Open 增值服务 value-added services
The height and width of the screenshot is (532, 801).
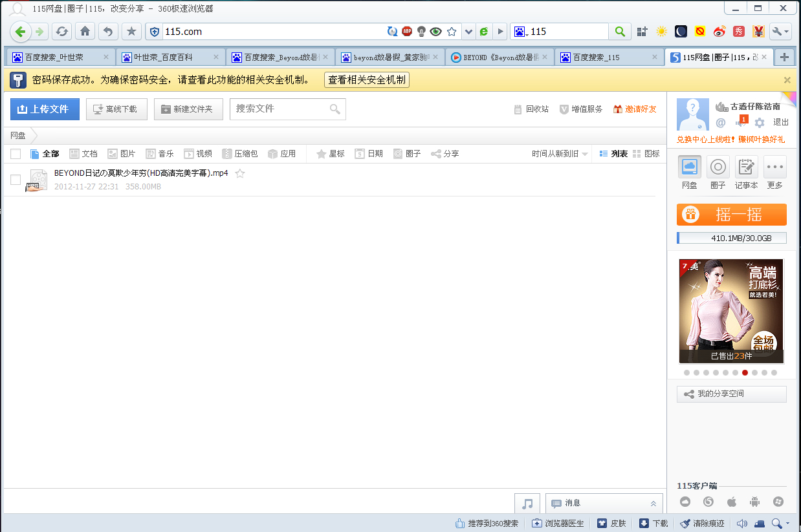pos(581,109)
